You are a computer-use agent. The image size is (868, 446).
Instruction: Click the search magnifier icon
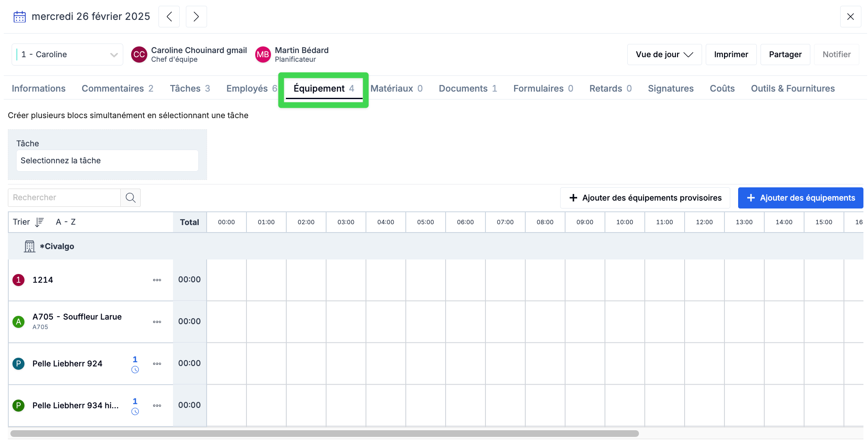point(131,198)
